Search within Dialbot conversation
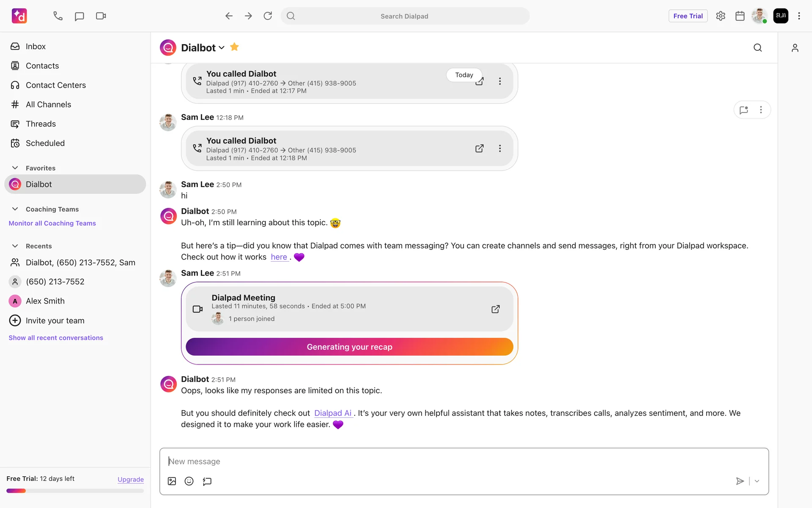The image size is (812, 508). [x=757, y=48]
